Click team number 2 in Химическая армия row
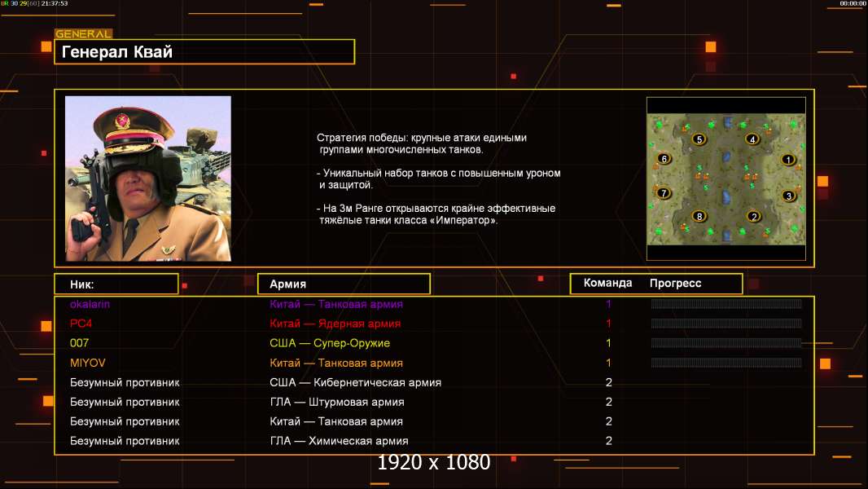This screenshot has width=868, height=489. point(609,441)
